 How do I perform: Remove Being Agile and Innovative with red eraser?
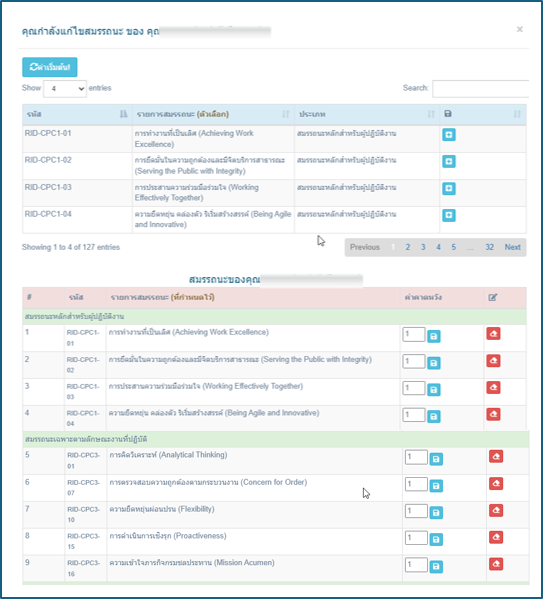click(x=493, y=414)
